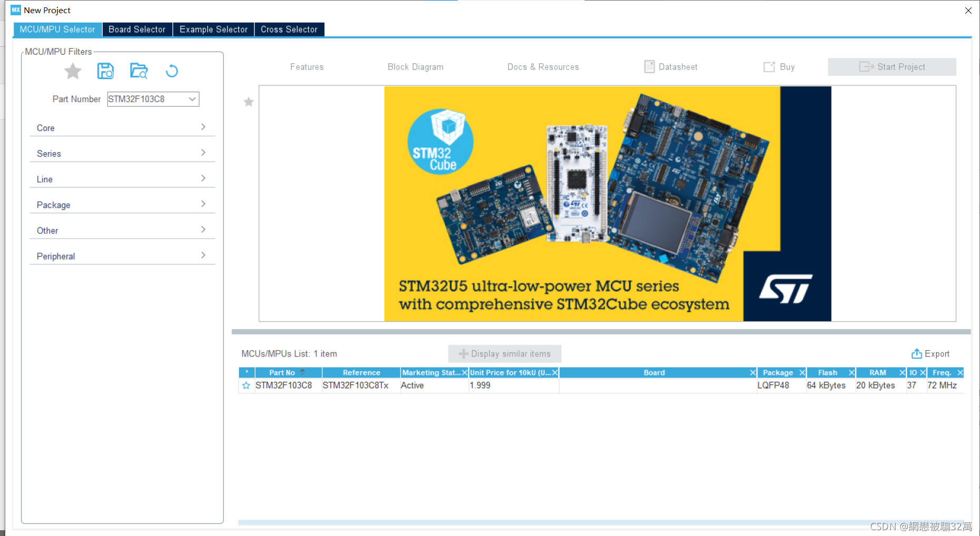This screenshot has width=980, height=536.
Task: Remove the Marketing Status column
Action: (464, 373)
